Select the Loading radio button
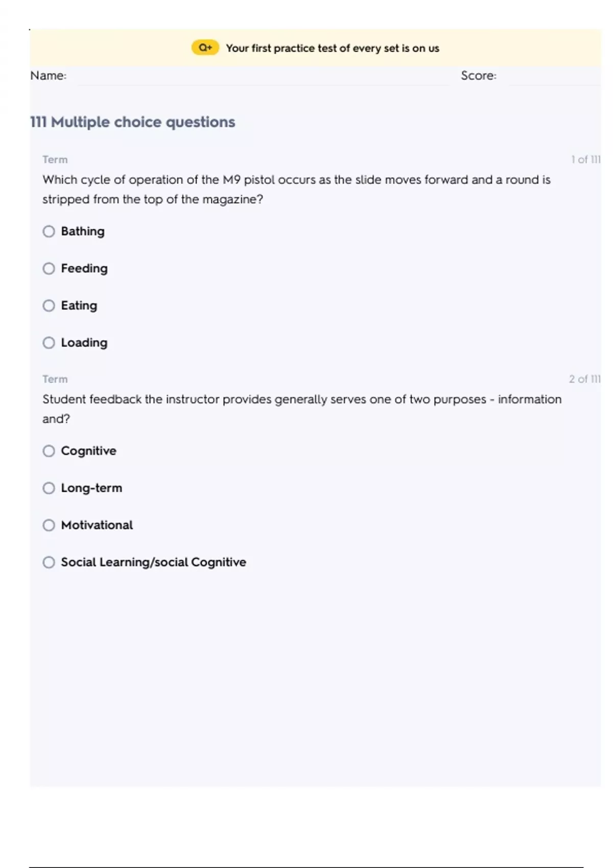Image resolution: width=613 pixels, height=868 pixels. [x=49, y=343]
